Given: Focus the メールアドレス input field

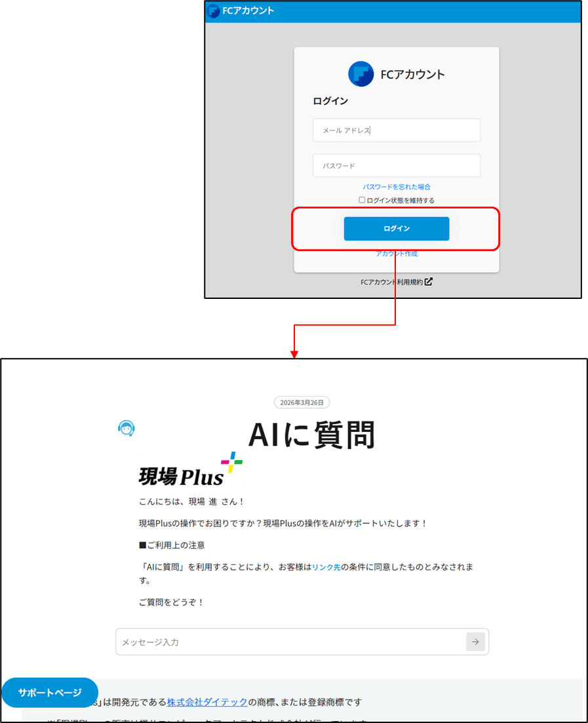Looking at the screenshot, I should pos(397,130).
